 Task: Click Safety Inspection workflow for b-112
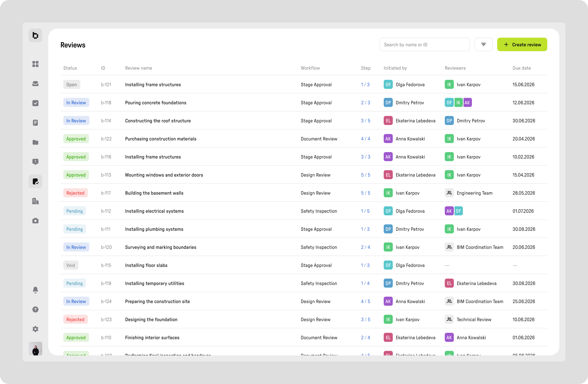[319, 211]
